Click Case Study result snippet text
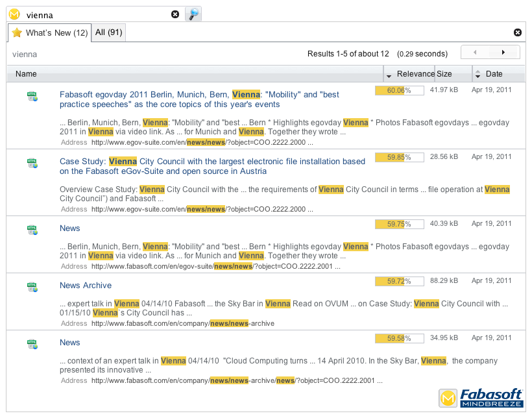Viewport: 532px width, 418px height. [285, 194]
